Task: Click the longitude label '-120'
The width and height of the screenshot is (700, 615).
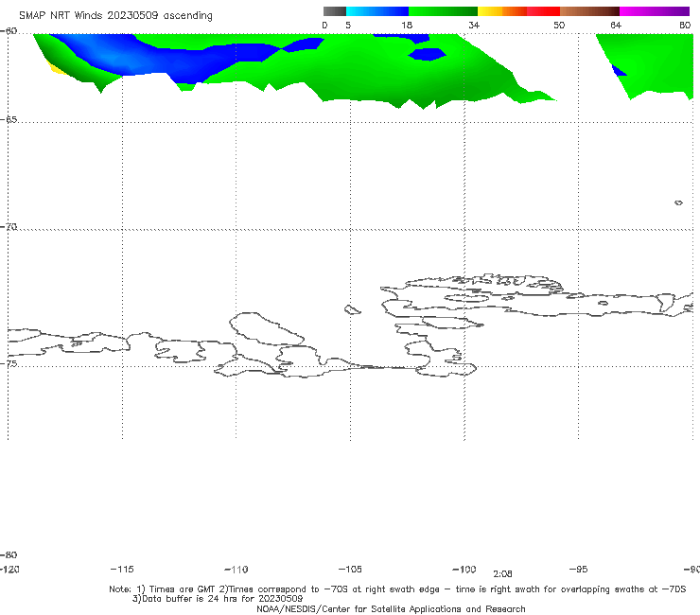Action: [x=9, y=570]
